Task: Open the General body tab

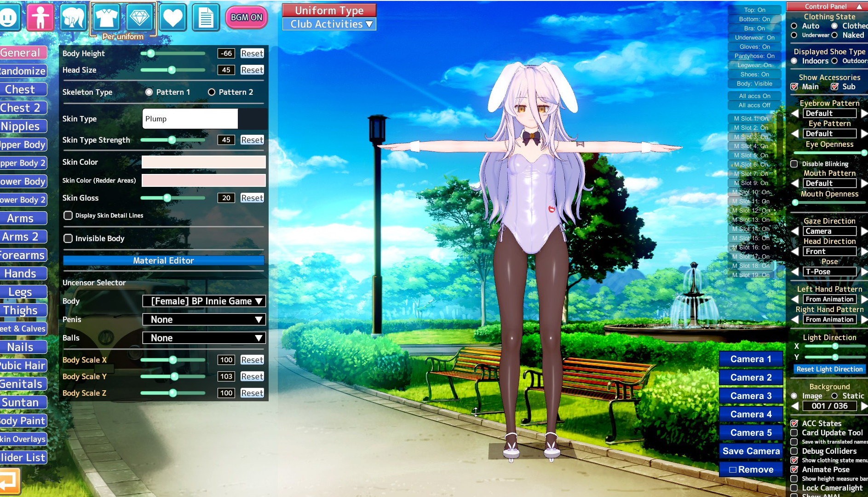Action: tap(23, 53)
